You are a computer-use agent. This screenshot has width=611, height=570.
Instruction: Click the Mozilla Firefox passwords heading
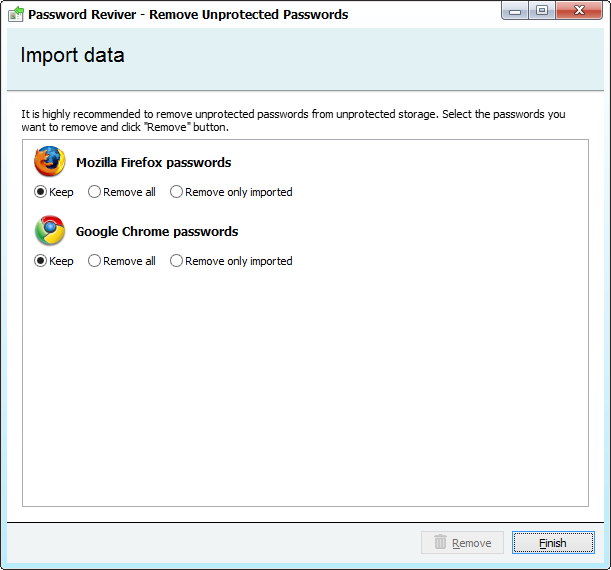click(x=154, y=162)
